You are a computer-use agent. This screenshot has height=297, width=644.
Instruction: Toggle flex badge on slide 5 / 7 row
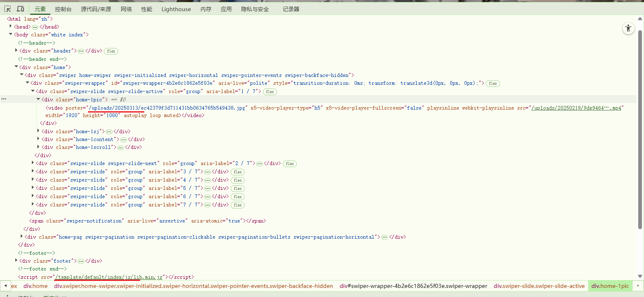pos(237,189)
